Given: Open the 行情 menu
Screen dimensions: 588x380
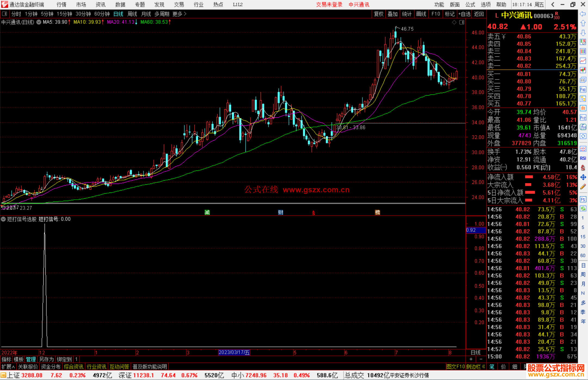Looking at the screenshot, I should click(61, 5).
